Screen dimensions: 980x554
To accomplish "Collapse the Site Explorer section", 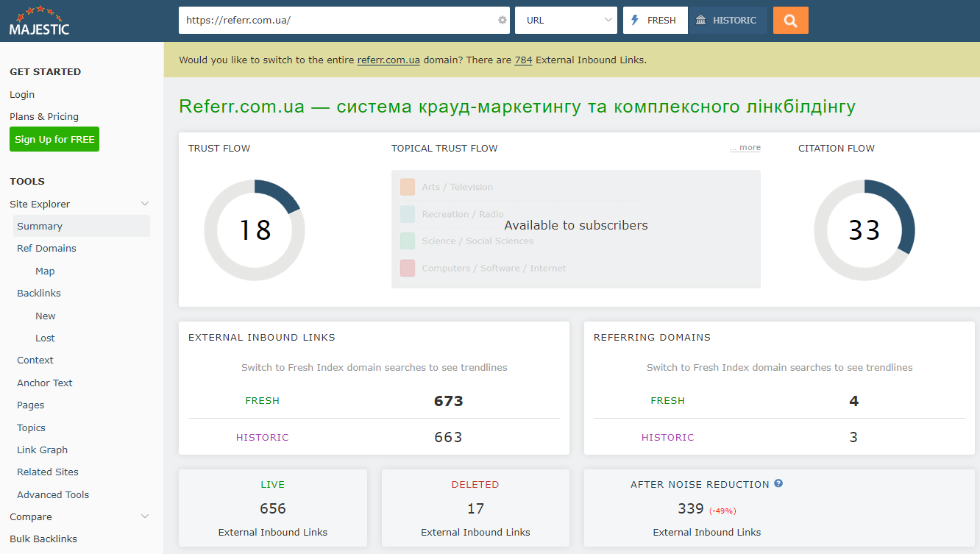I will click(x=144, y=203).
